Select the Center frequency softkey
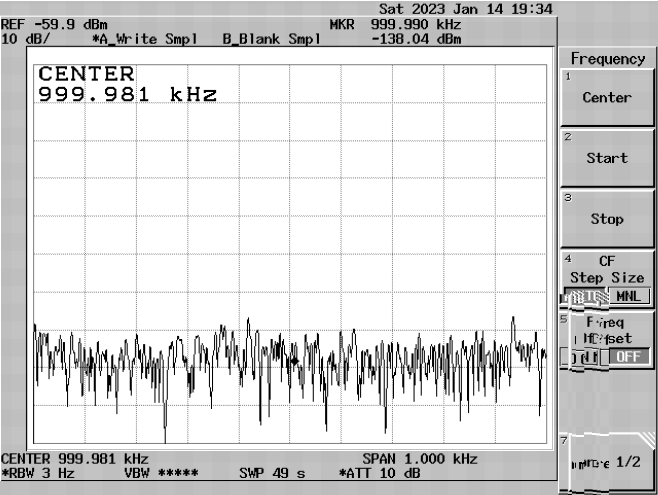The height and width of the screenshot is (495, 658). click(607, 97)
